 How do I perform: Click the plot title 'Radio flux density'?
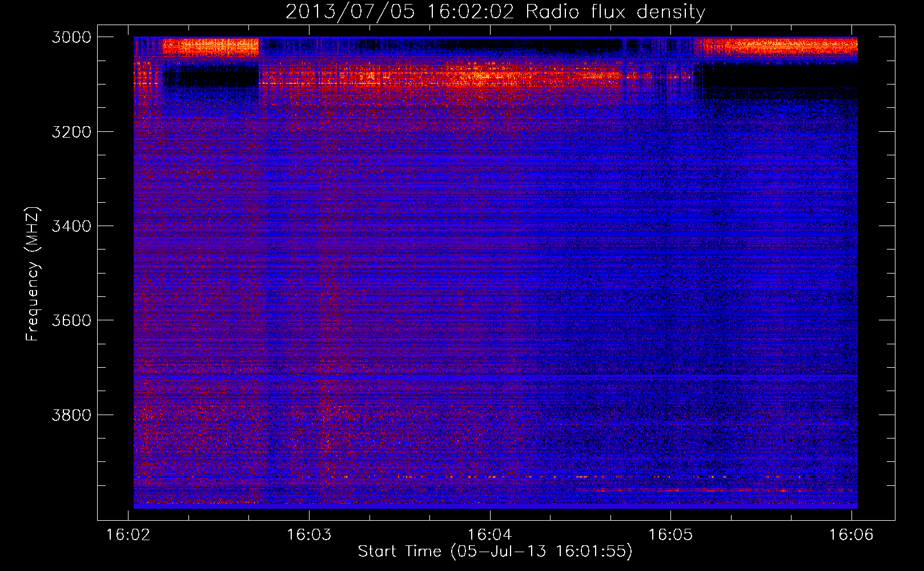[x=615, y=12]
